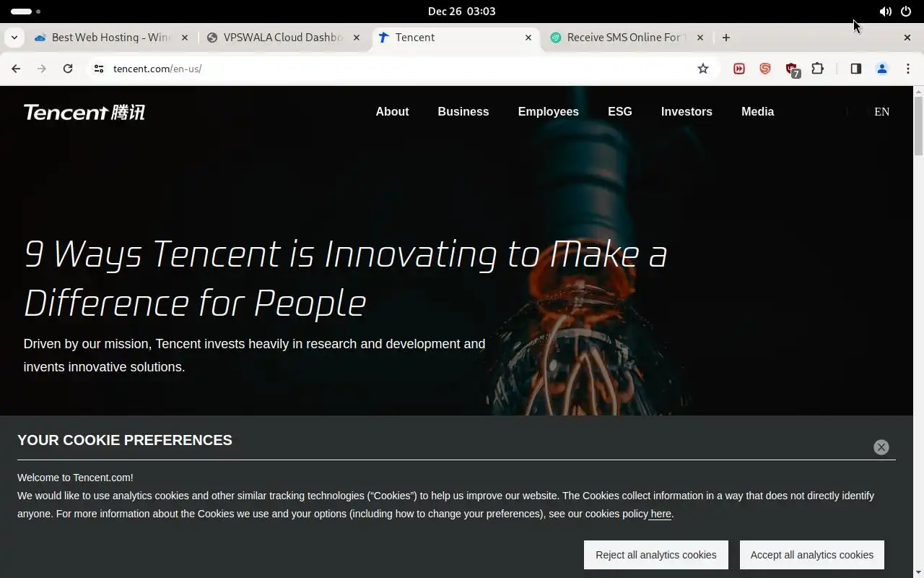Close the VPSWALA Cloud Dashboard tab

point(357,38)
